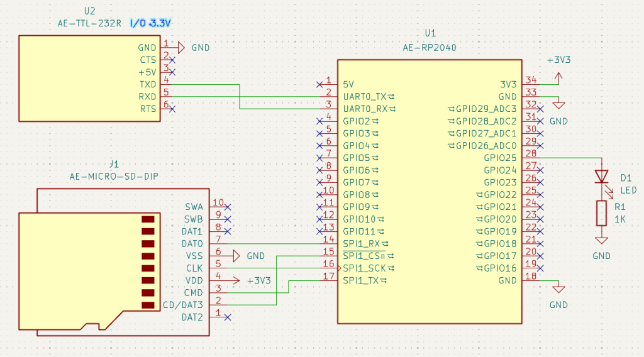Select the 1K resistor value text
644x357 pixels.
620,219
